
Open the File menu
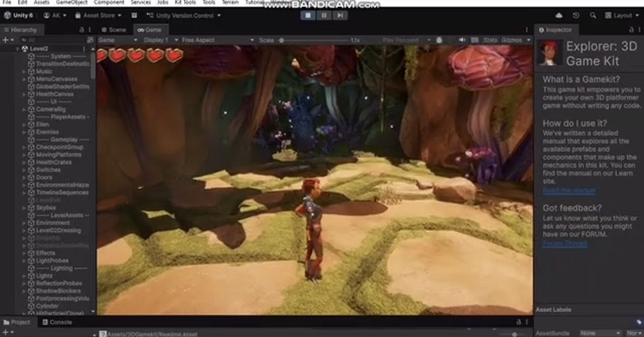coord(7,3)
